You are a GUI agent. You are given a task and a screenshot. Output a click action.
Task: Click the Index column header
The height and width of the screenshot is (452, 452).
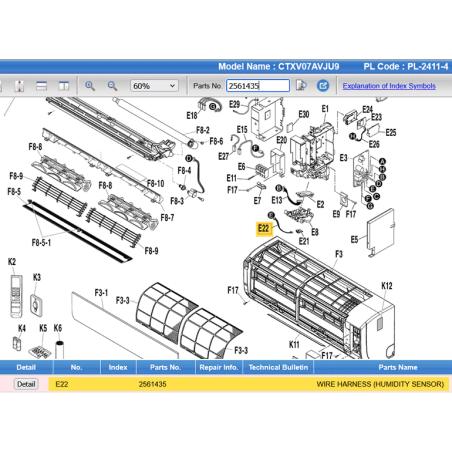point(118,367)
